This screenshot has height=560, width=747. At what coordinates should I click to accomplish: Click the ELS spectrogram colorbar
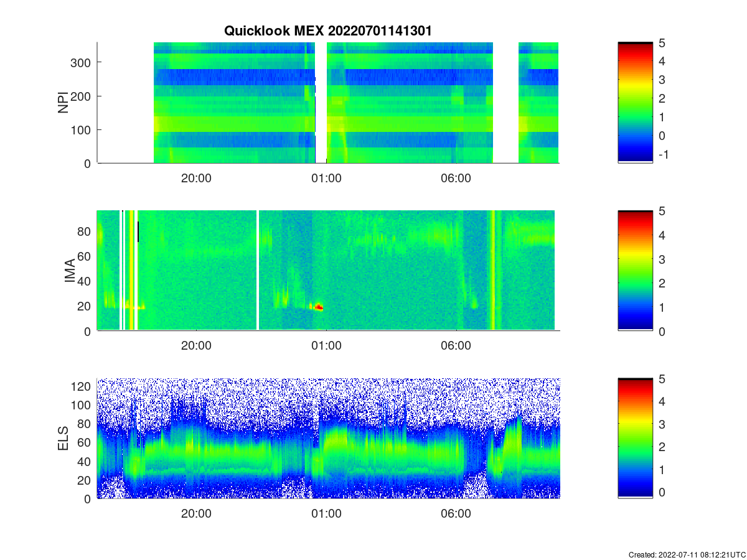click(x=636, y=438)
